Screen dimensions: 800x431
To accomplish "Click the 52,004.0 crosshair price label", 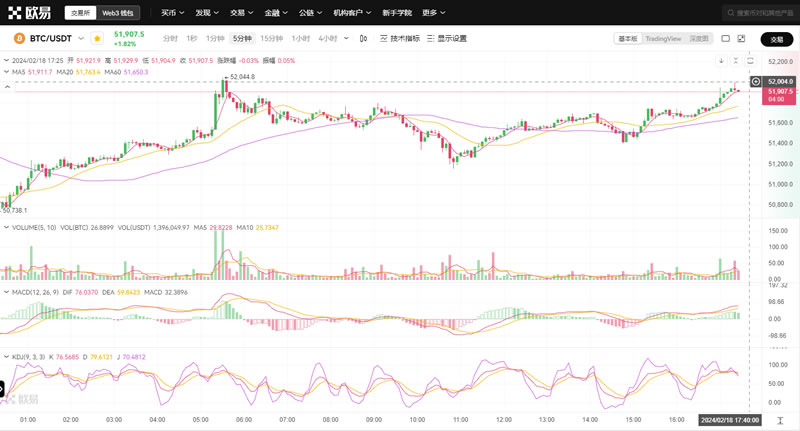I will click(x=780, y=82).
